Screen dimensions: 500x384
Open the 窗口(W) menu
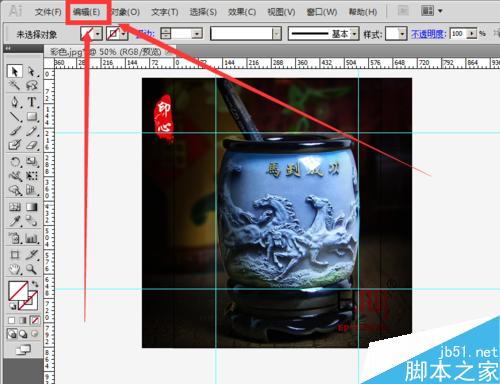[322, 12]
